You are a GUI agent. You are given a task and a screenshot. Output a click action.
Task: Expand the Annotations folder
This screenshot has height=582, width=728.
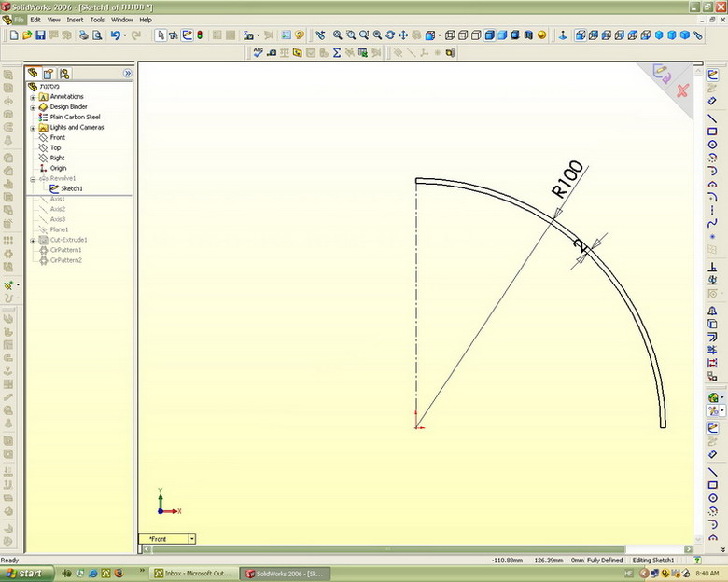point(34,97)
